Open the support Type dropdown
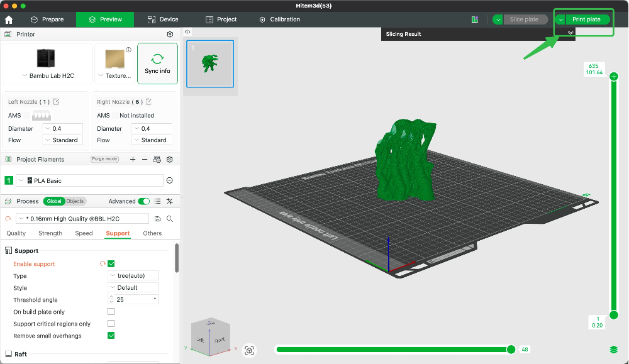This screenshot has width=629, height=364. (x=133, y=275)
